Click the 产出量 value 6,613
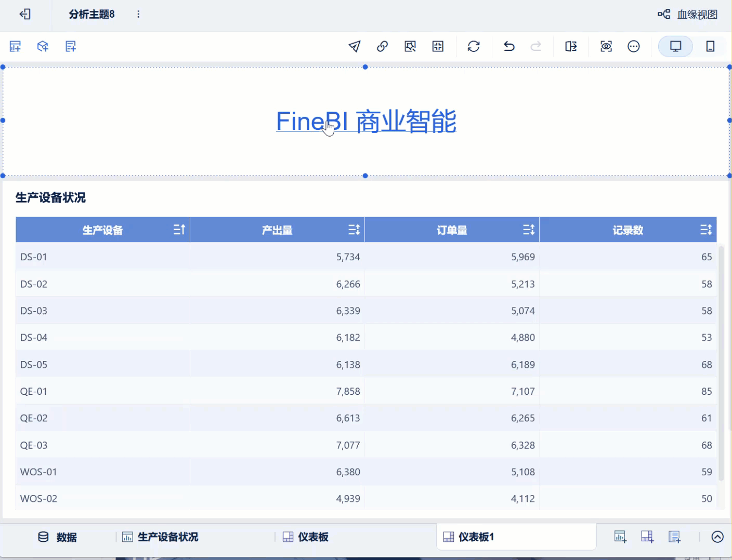The height and width of the screenshot is (560, 732). coord(348,418)
